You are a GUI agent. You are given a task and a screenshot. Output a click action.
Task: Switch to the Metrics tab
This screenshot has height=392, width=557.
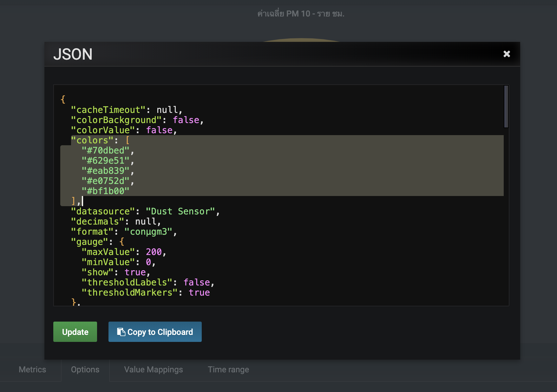click(x=32, y=369)
